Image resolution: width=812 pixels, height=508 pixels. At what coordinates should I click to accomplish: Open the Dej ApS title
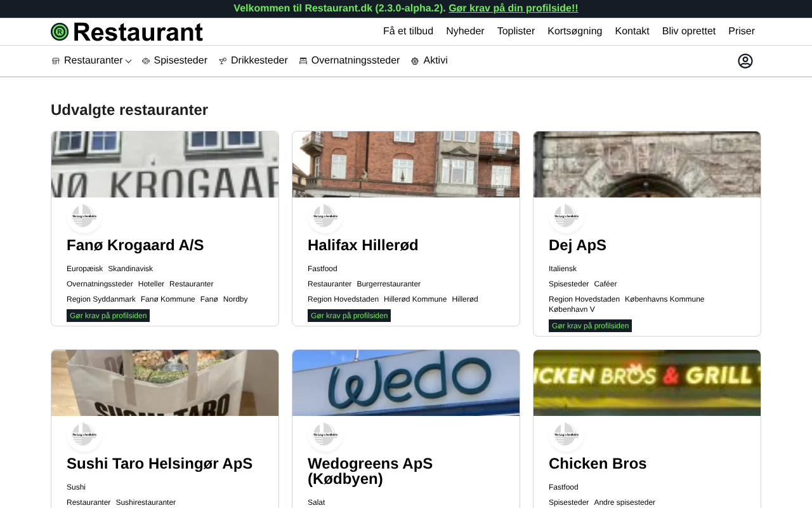pyautogui.click(x=577, y=245)
